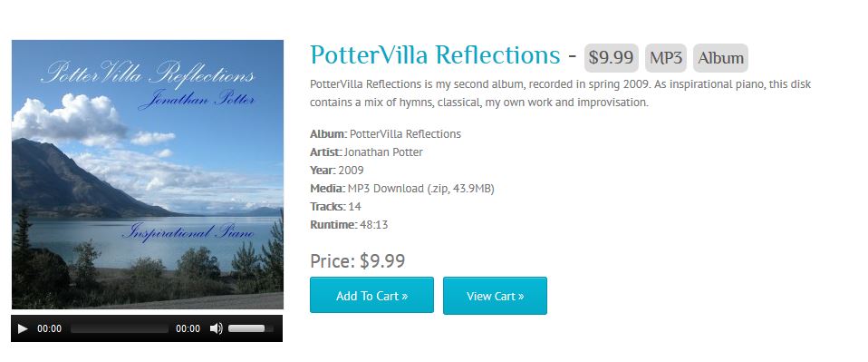The width and height of the screenshot is (868, 362).
Task: Click the Price: $9.99 text
Action: point(358,260)
